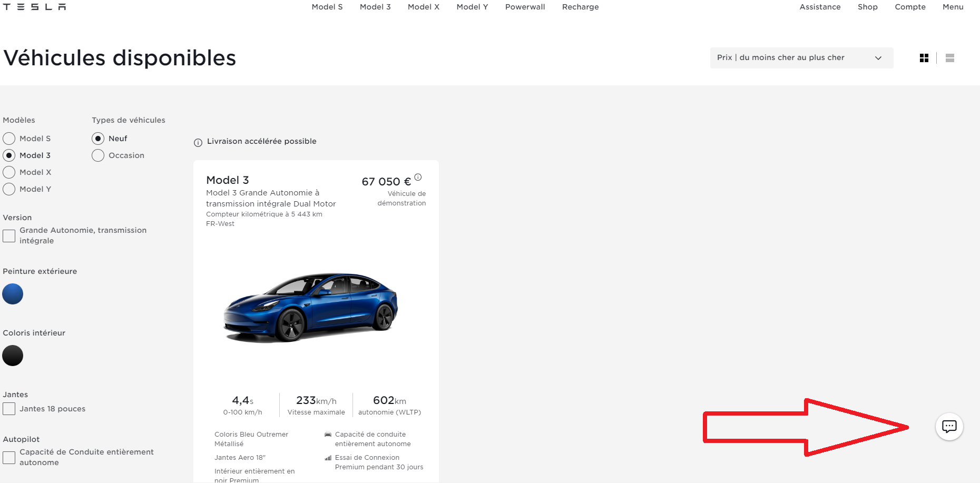980x483 pixels.
Task: Select the Model 3 radio button
Action: 9,155
